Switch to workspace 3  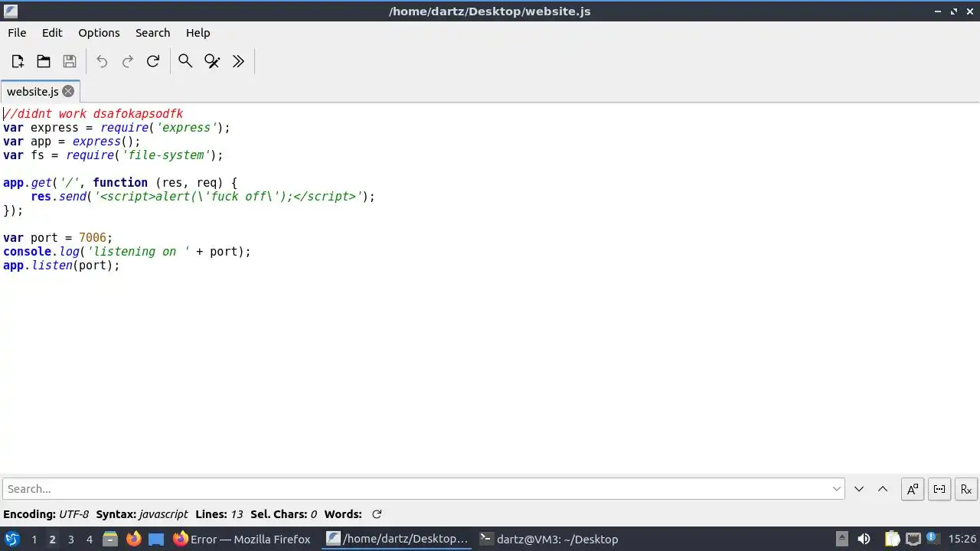(71, 539)
